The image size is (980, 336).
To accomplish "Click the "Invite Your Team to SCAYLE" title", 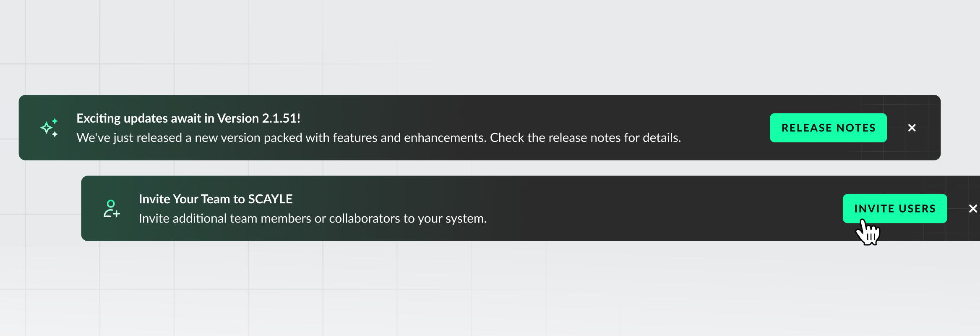I will point(215,199).
